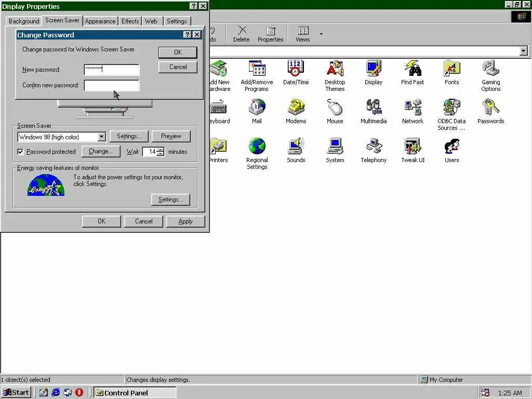This screenshot has height=399, width=532.
Task: Expand the address bar dropdown arrow
Action: [524, 51]
